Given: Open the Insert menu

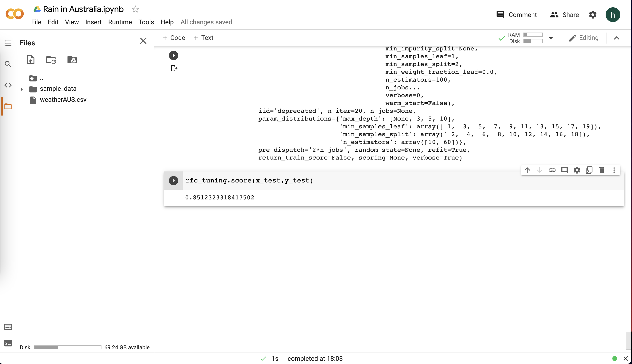Looking at the screenshot, I should click(93, 22).
